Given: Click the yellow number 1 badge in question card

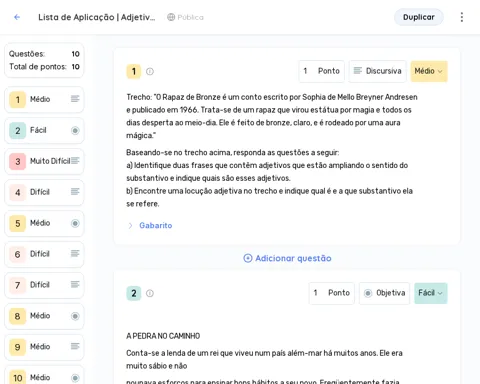Looking at the screenshot, I should pyautogui.click(x=134, y=71).
